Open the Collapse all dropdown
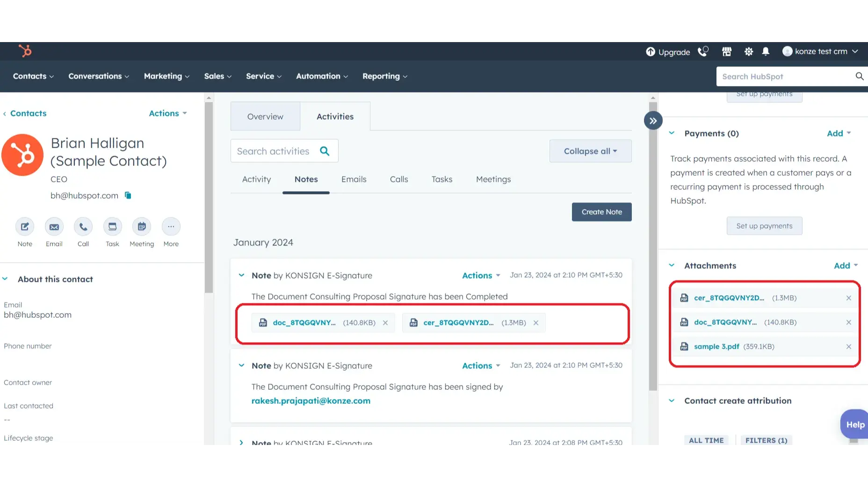 tap(590, 151)
